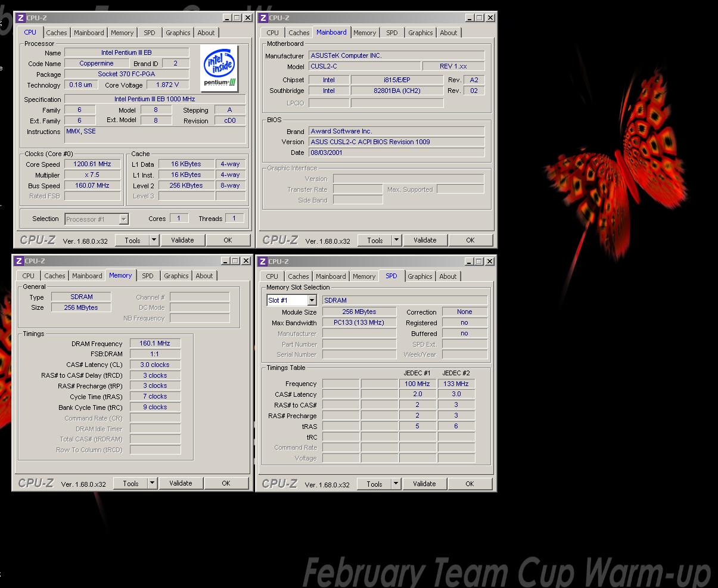Image resolution: width=718 pixels, height=588 pixels.
Task: Click the JEDEC #2 133 MHz frequency cell
Action: 456,384
